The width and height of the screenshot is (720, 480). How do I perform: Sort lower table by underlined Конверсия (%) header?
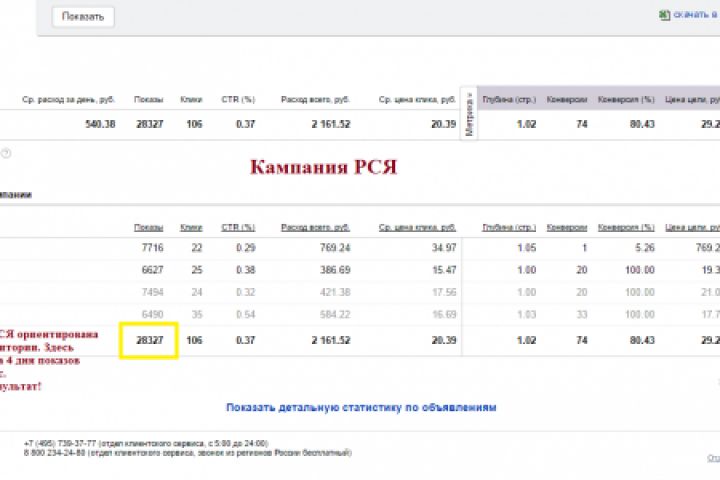(x=626, y=227)
